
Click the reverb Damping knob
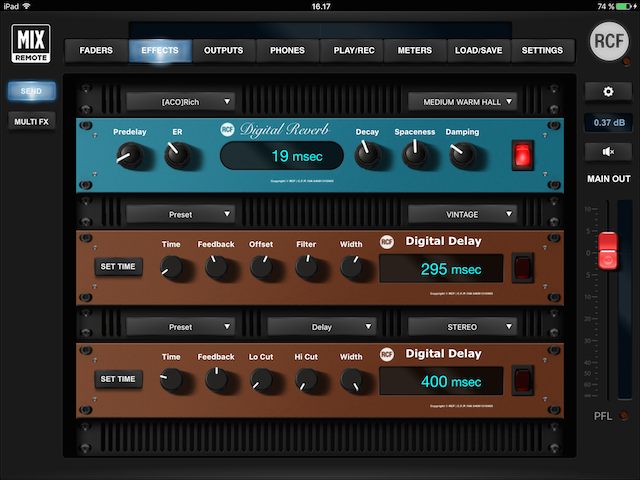pos(462,156)
